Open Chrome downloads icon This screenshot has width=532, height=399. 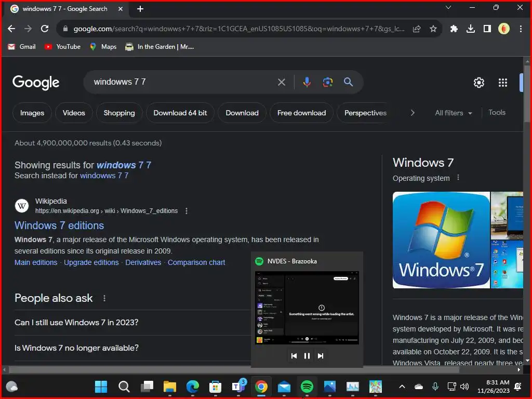click(x=471, y=29)
